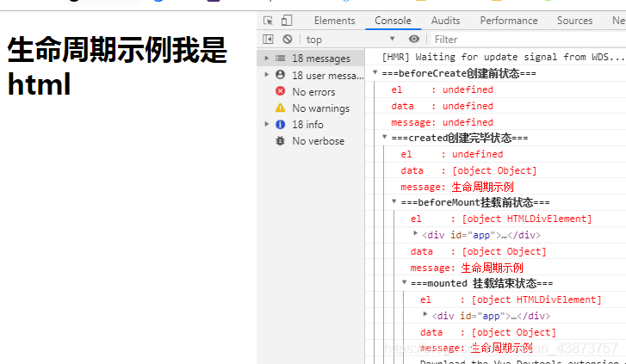
Task: Open the Audits tab
Action: (445, 21)
